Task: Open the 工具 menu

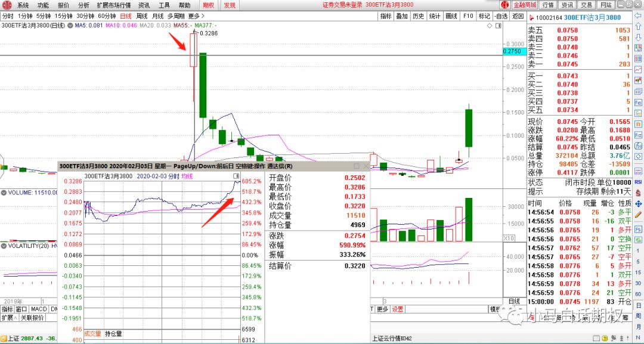Action: coord(165,5)
